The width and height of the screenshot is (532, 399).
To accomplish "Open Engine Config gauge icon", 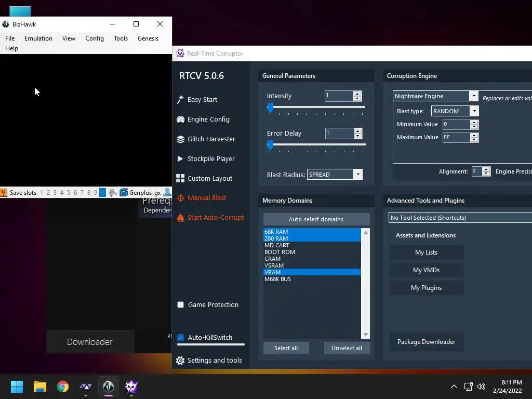I will click(180, 119).
